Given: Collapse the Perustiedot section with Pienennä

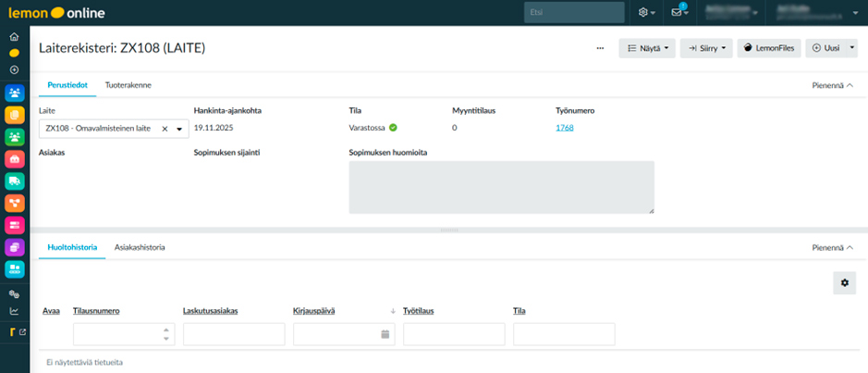Looking at the screenshot, I should (832, 85).
